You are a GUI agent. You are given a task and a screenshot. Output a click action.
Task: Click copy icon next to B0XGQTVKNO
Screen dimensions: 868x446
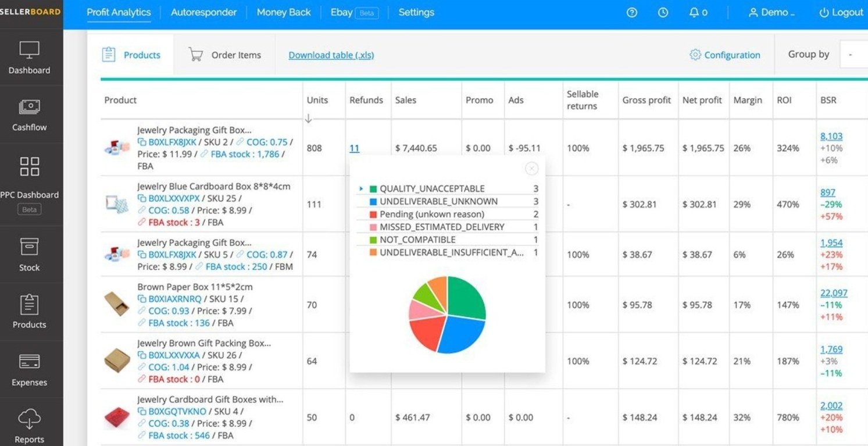[141, 411]
